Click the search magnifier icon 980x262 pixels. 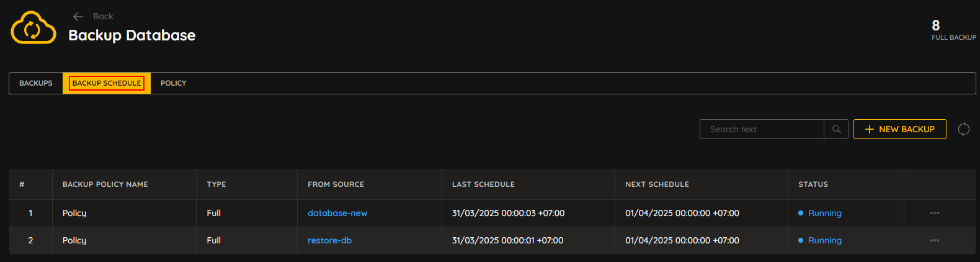coord(836,129)
